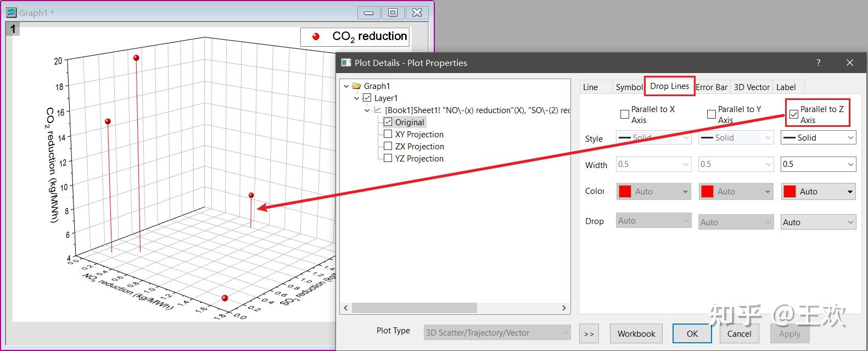Switch to the Symbol tab
Screen dimensions: 868x351
629,87
